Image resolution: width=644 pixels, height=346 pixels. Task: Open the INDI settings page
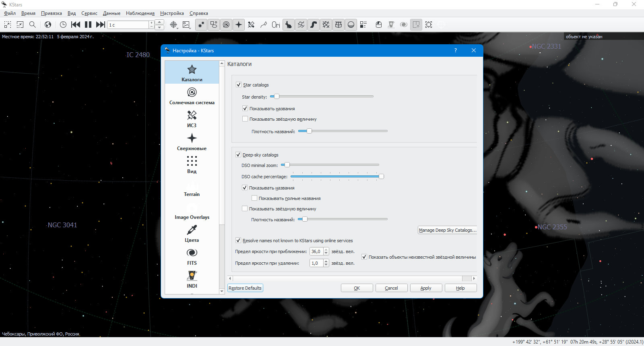point(192,279)
